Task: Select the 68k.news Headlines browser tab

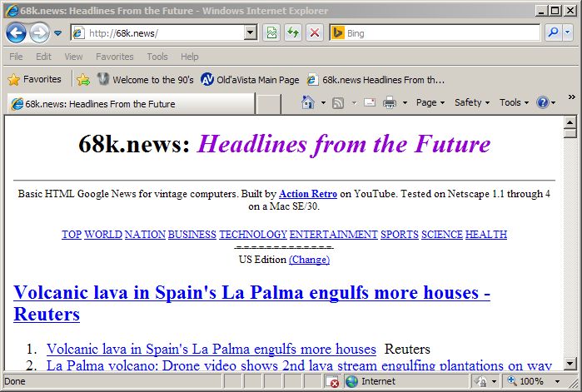Action: tap(131, 104)
